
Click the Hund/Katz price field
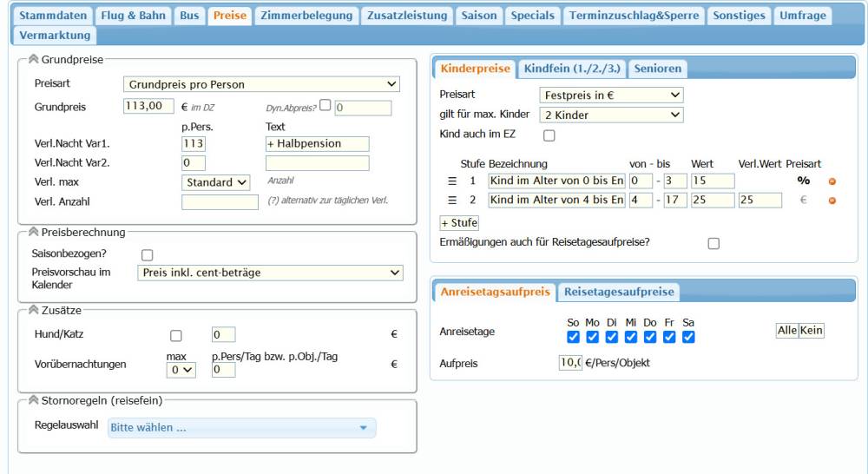224,334
